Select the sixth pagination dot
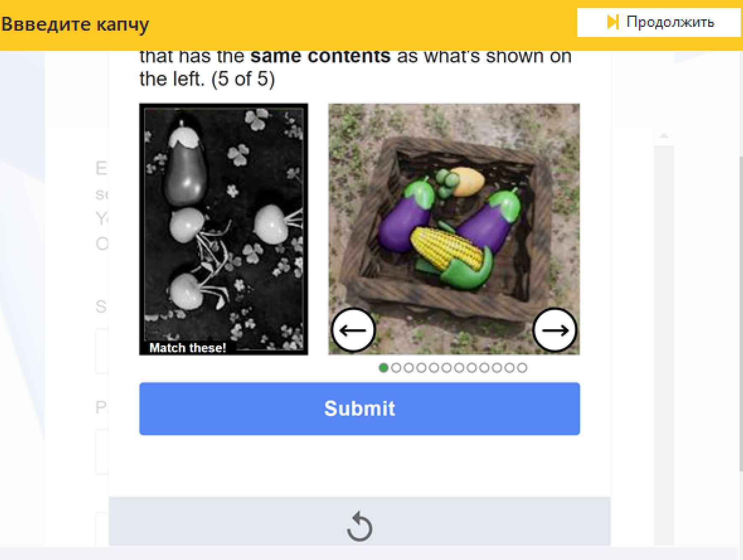The image size is (743, 560). 446,368
